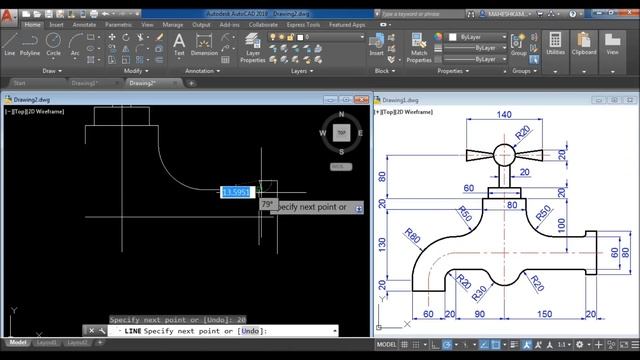Image resolution: width=640 pixels, height=360 pixels.
Task: Toggle object snap in status bar
Action: [496, 344]
